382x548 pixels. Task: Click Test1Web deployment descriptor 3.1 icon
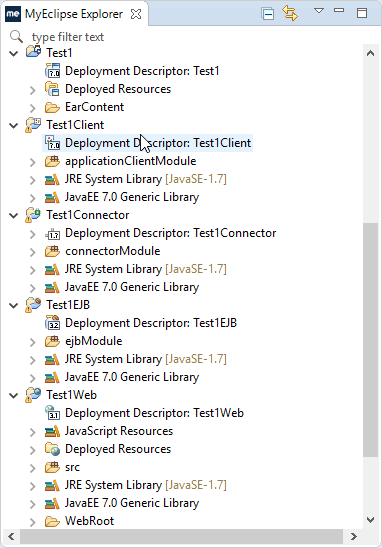[x=52, y=413]
